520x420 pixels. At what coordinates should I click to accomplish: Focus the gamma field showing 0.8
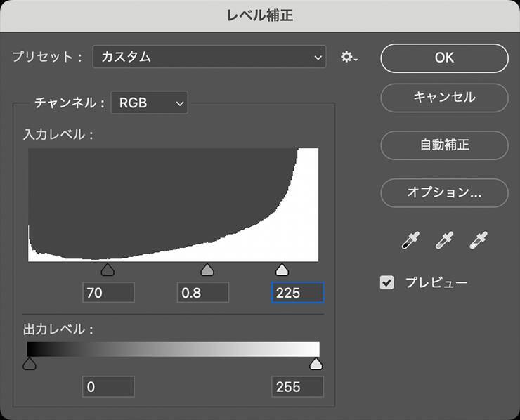click(203, 293)
